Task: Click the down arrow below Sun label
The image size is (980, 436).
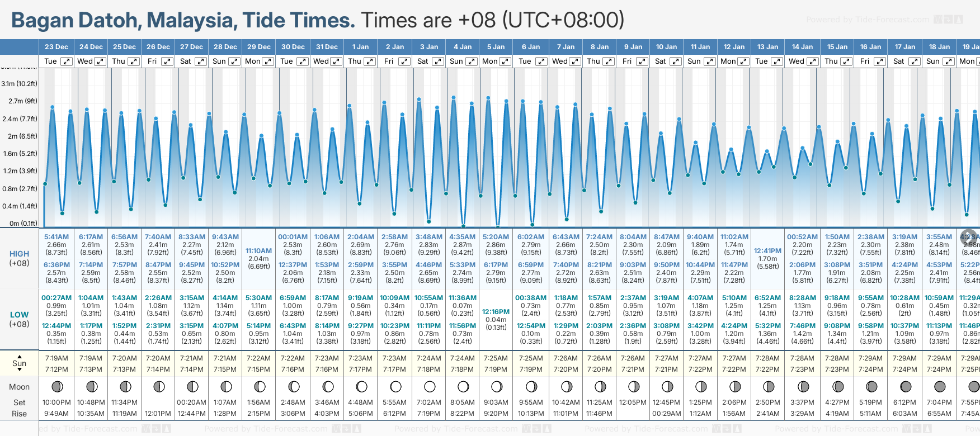Action: 20,371
